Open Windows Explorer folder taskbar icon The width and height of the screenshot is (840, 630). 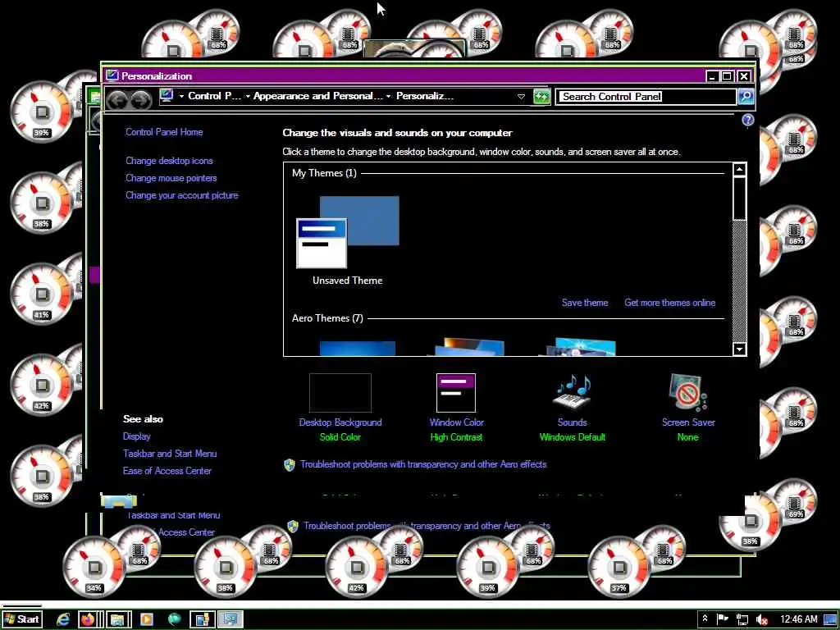[x=118, y=619]
